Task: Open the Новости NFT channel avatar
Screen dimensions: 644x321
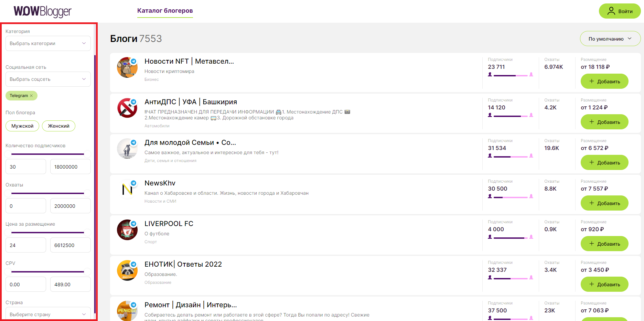Action: (127, 67)
